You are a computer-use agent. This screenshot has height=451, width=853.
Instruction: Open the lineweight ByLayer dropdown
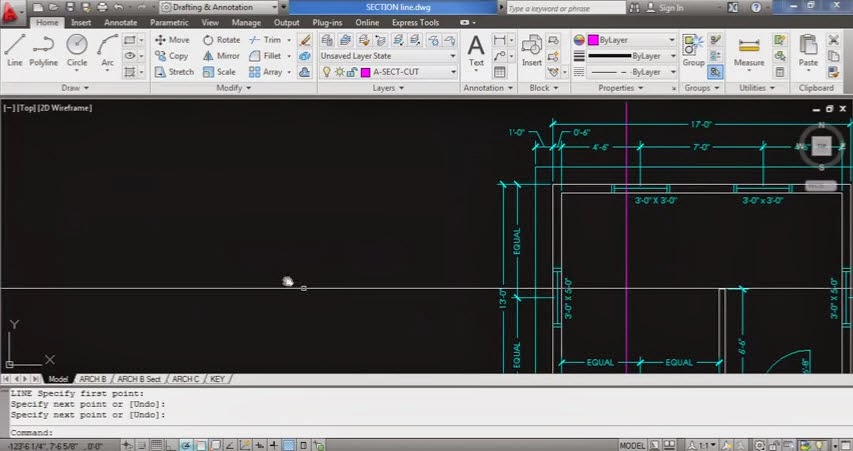pos(632,55)
